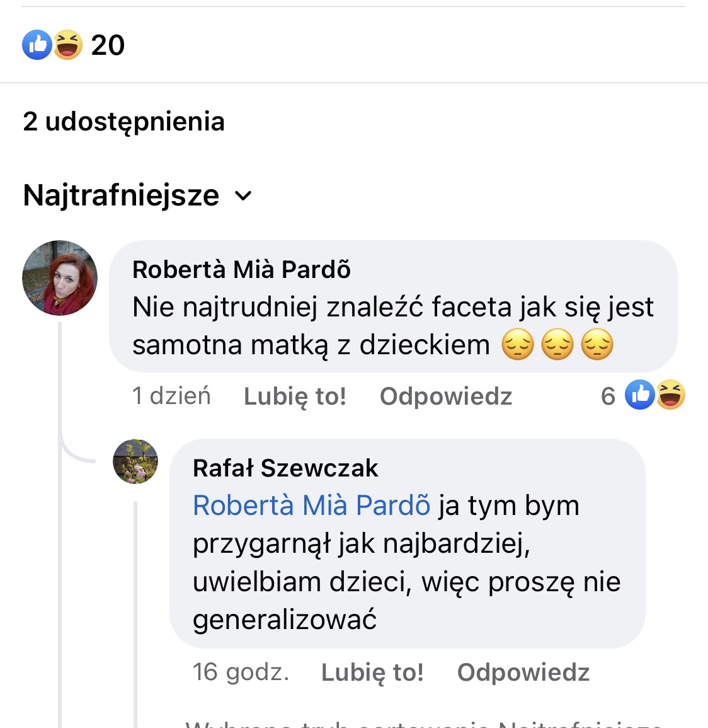The height and width of the screenshot is (728, 708).
Task: Click the Haha reaction emoji beside 20
Action: pos(68,45)
